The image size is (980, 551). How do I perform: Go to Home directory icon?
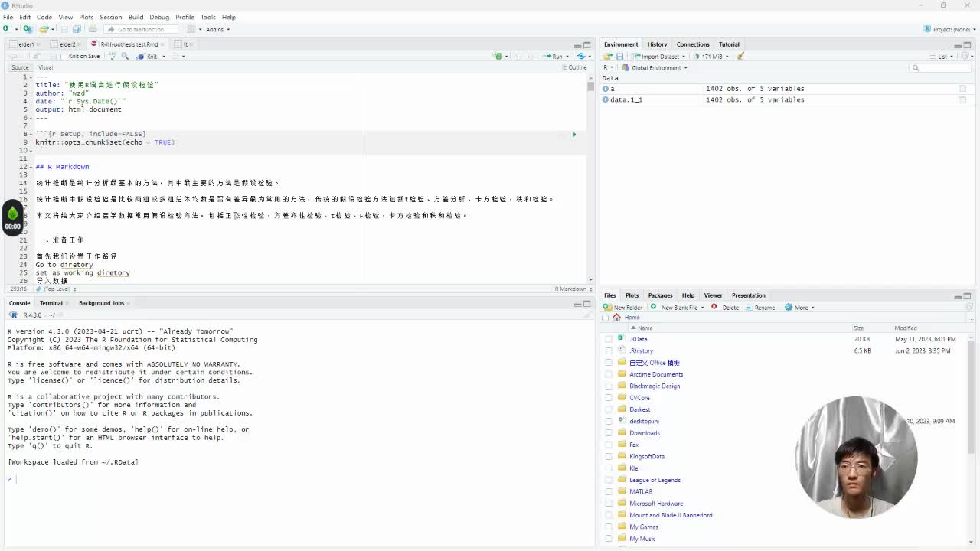617,318
